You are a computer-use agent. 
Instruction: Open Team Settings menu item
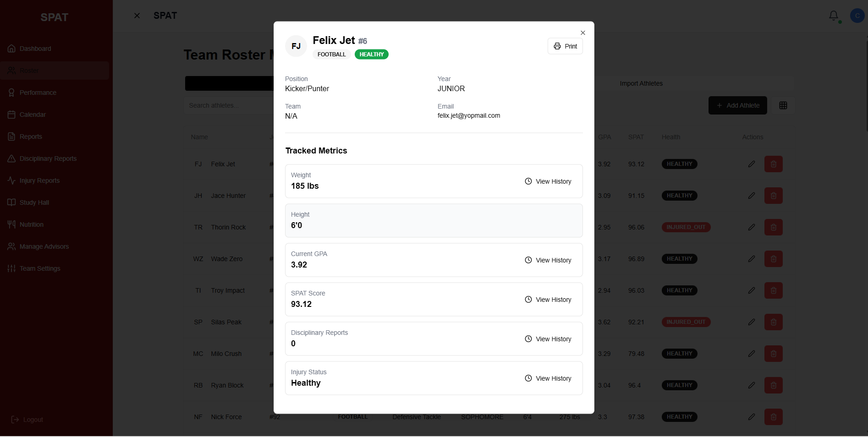[40, 268]
